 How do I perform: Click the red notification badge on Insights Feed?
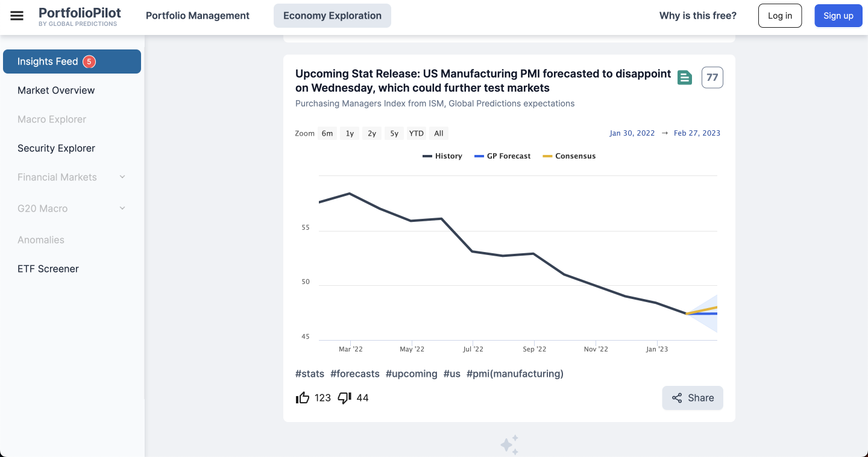tap(89, 61)
